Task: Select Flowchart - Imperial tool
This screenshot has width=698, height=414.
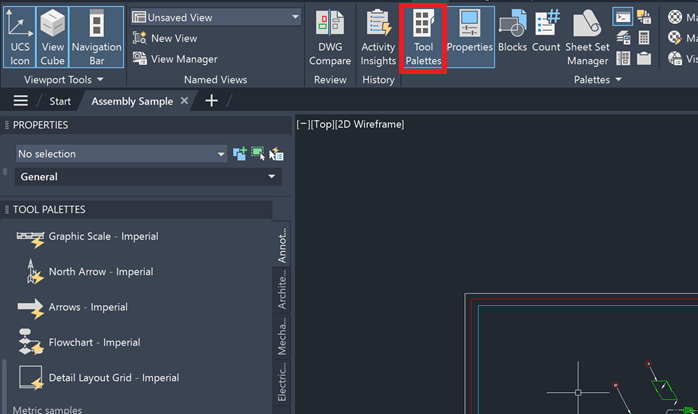Action: (79, 342)
